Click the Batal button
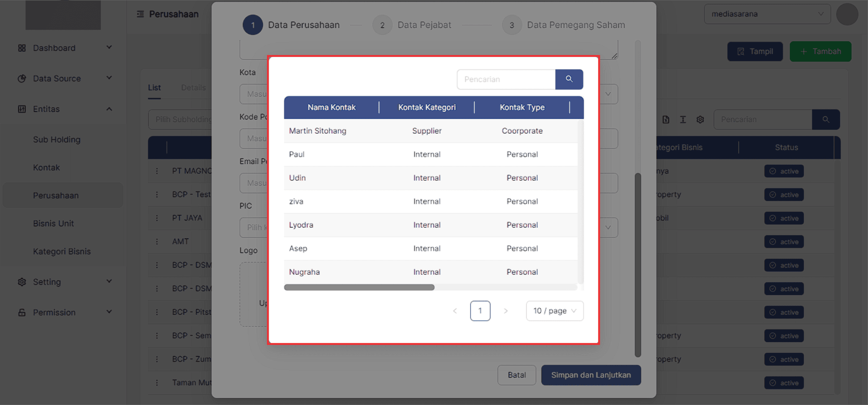This screenshot has height=405, width=868. click(x=516, y=375)
